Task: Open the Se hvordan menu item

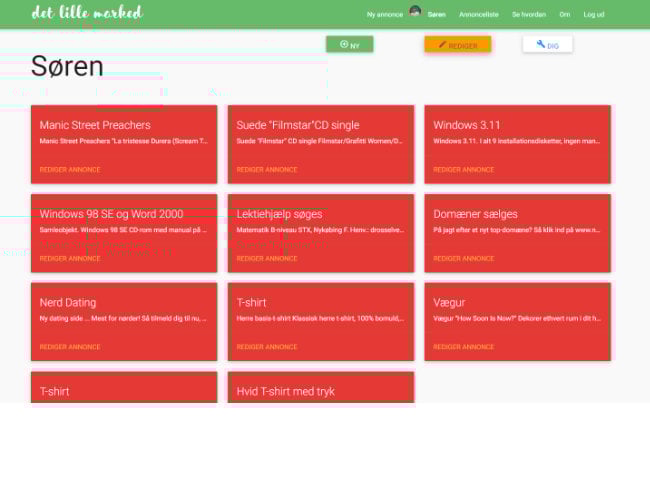Action: [x=529, y=15]
